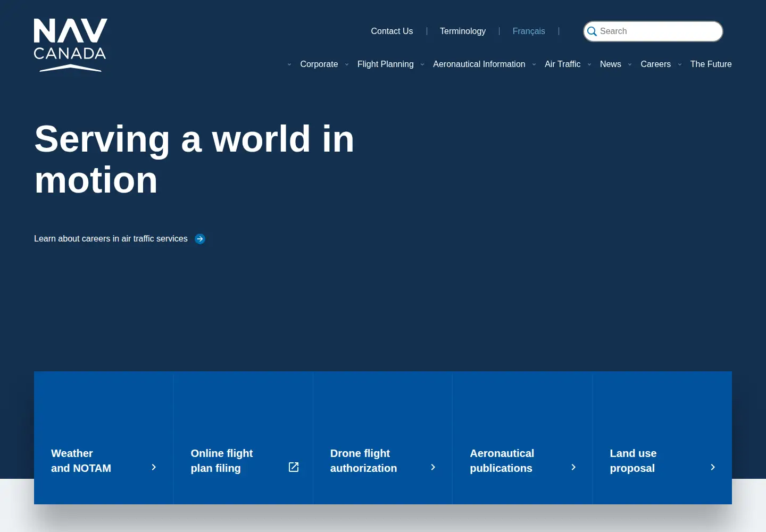Click the chevron arrow on Drone flight authorization tile
The width and height of the screenshot is (766, 532).
[433, 467]
